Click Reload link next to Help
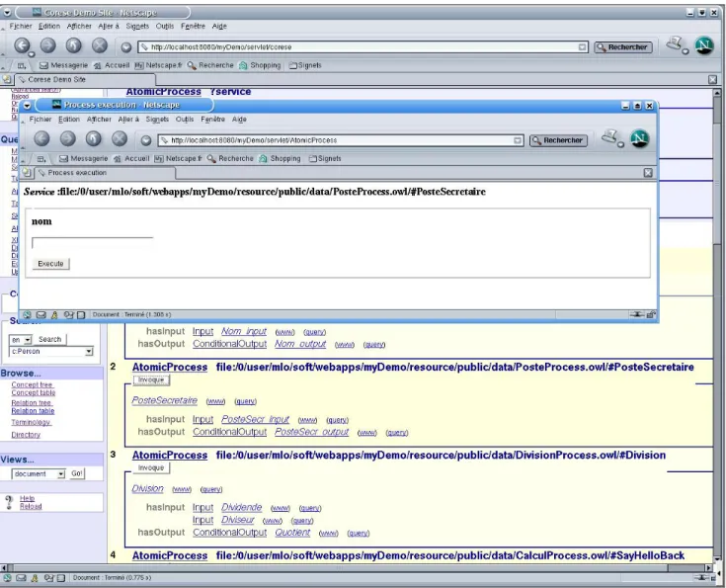The width and height of the screenshot is (726, 588). tap(31, 506)
